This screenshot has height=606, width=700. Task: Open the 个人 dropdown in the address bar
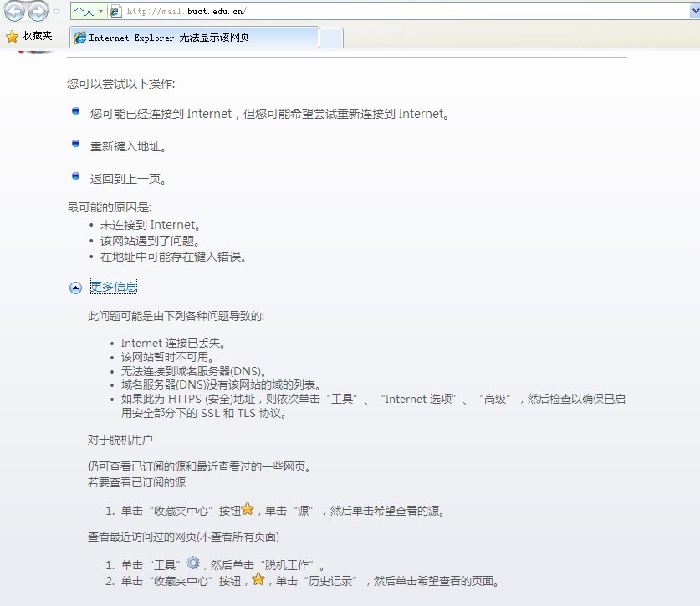tap(88, 12)
